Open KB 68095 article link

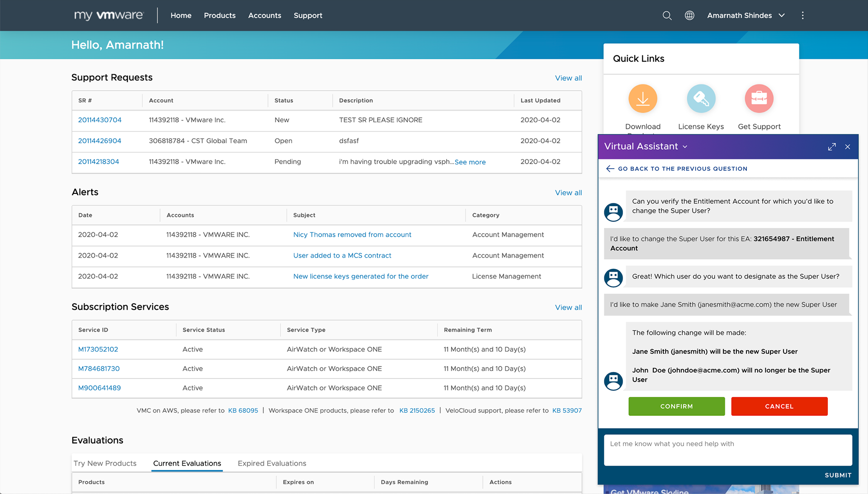click(x=243, y=410)
